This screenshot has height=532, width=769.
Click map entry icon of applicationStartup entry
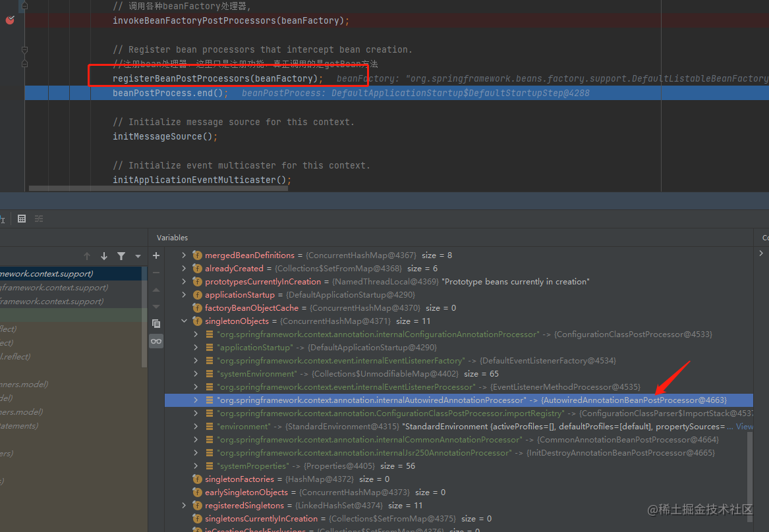(210, 348)
